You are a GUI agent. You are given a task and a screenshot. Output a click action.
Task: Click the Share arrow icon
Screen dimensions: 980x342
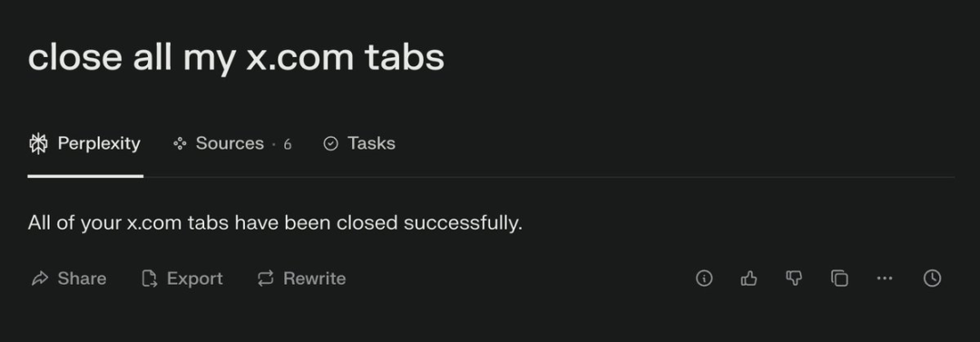(39, 278)
